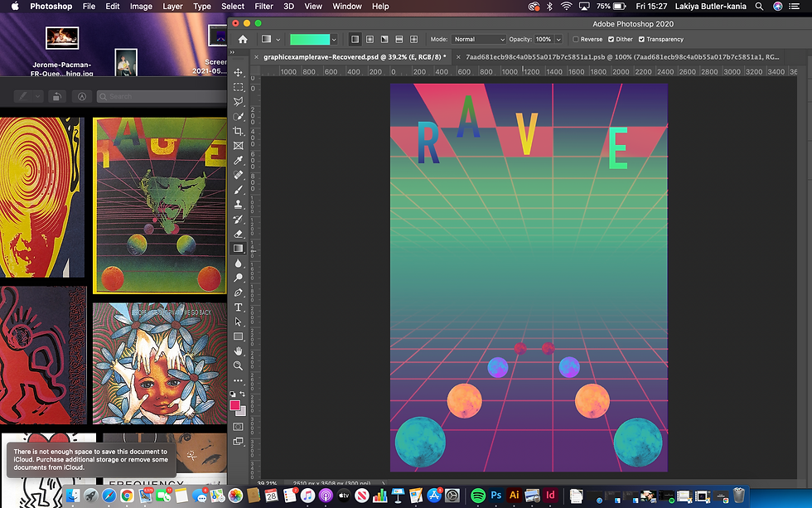Toggle Quick Mask mode
Image resolution: width=812 pixels, height=508 pixels.
click(x=239, y=427)
